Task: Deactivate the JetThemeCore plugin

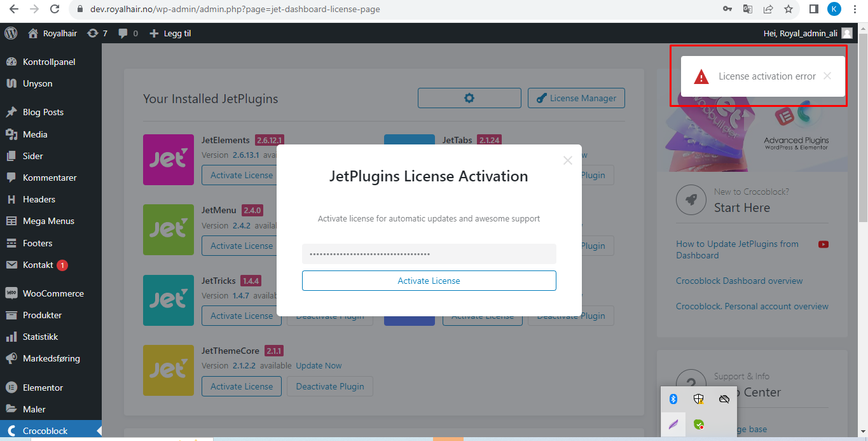Action: (x=330, y=386)
